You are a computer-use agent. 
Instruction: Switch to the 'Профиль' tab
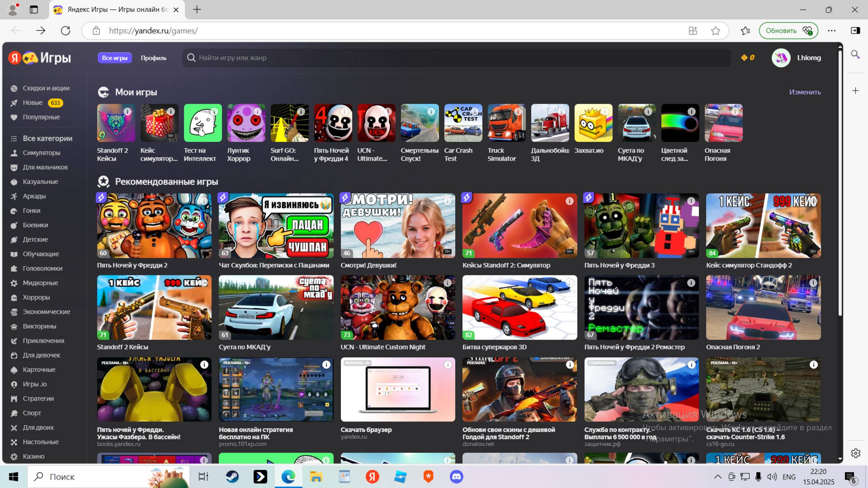[154, 58]
